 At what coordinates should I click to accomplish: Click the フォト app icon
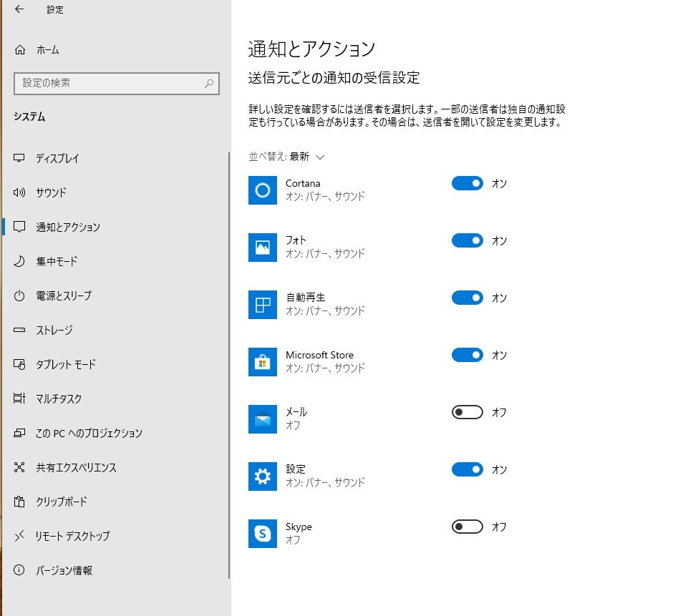263,248
